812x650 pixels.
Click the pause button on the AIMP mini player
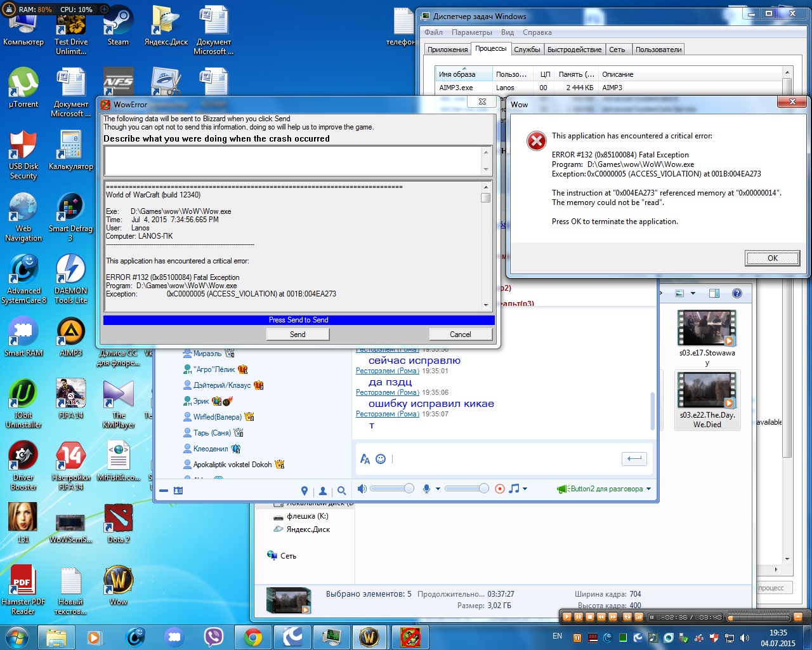579,617
